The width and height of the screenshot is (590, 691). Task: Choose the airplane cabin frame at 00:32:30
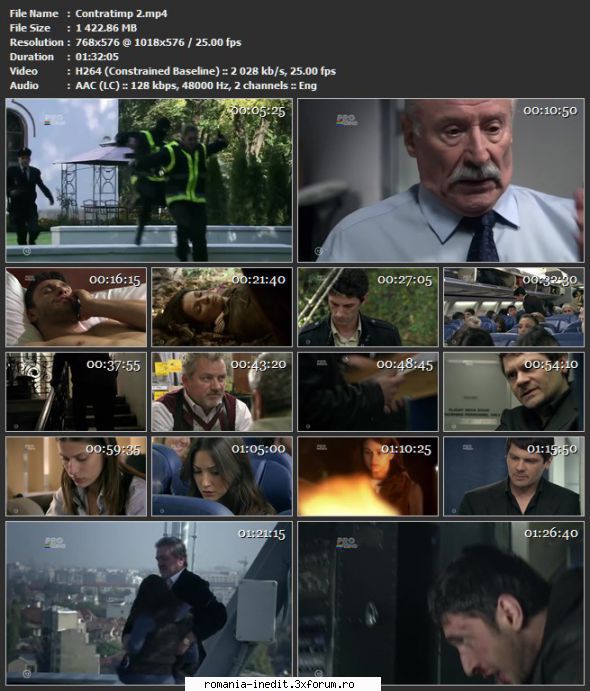click(x=514, y=307)
